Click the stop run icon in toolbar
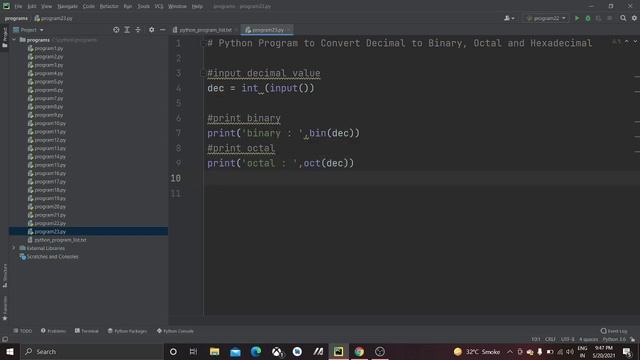Viewport: 640px width, 360px height. pyautogui.click(x=609, y=18)
